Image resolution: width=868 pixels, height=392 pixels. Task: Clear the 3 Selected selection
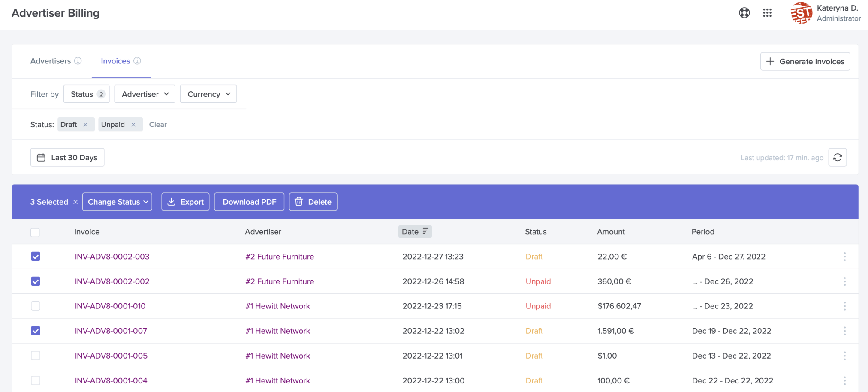(x=75, y=202)
